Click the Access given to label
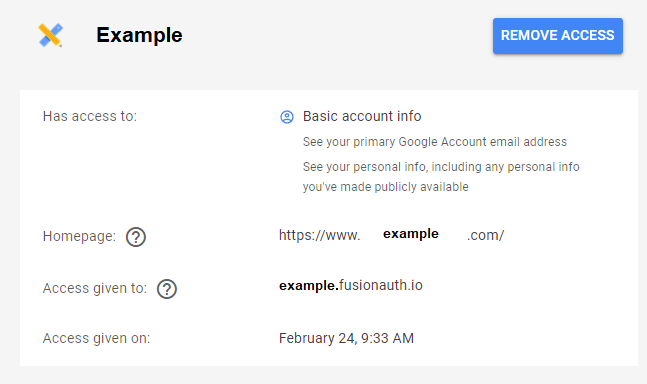This screenshot has height=384, width=647. click(94, 288)
